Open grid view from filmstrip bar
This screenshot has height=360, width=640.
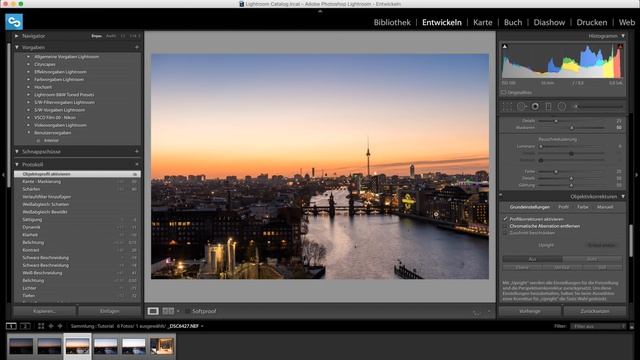(x=41, y=326)
